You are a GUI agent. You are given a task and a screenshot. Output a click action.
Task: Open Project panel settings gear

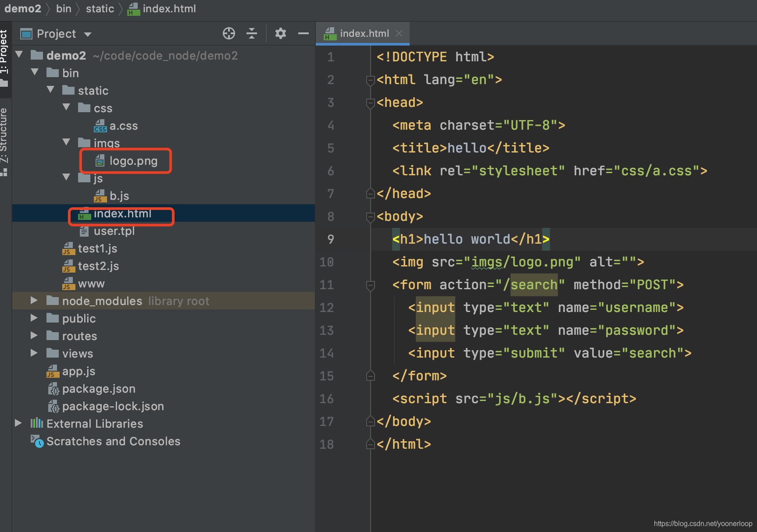pos(281,33)
